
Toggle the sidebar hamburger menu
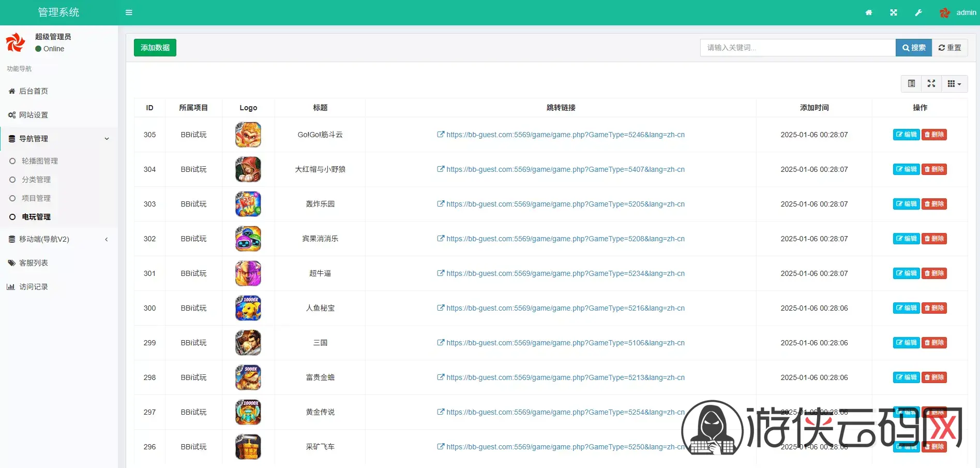(129, 12)
